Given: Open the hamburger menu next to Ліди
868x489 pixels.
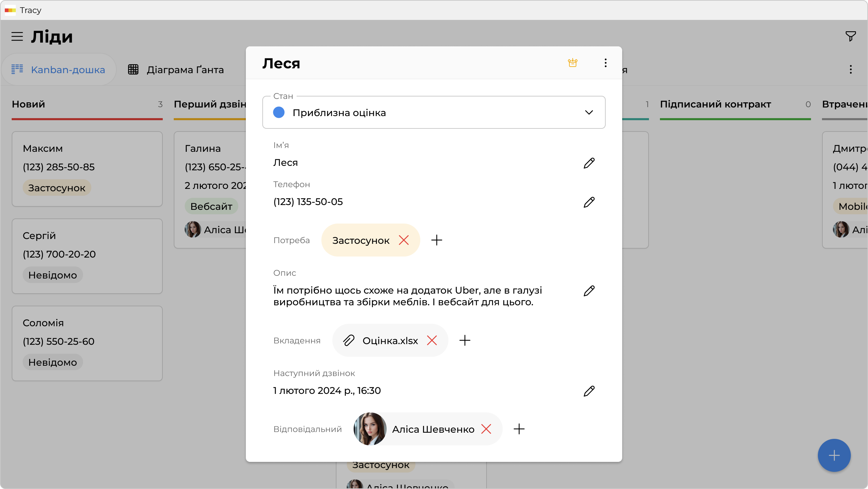Looking at the screenshot, I should point(17,36).
